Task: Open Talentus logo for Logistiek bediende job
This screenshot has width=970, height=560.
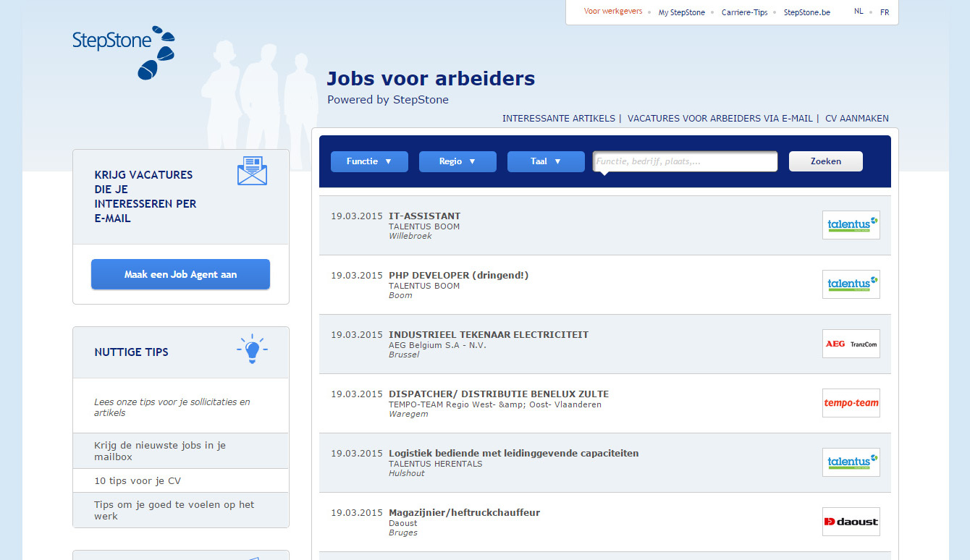Action: pos(851,462)
